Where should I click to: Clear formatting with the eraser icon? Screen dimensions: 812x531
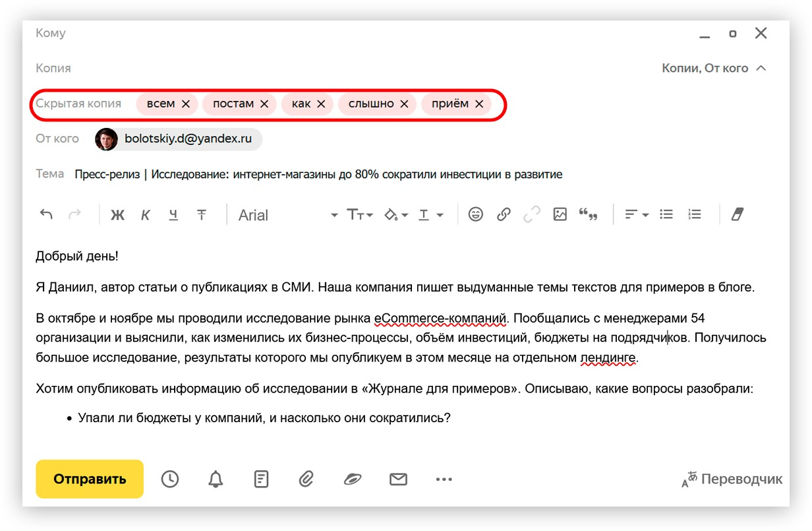coord(737,214)
